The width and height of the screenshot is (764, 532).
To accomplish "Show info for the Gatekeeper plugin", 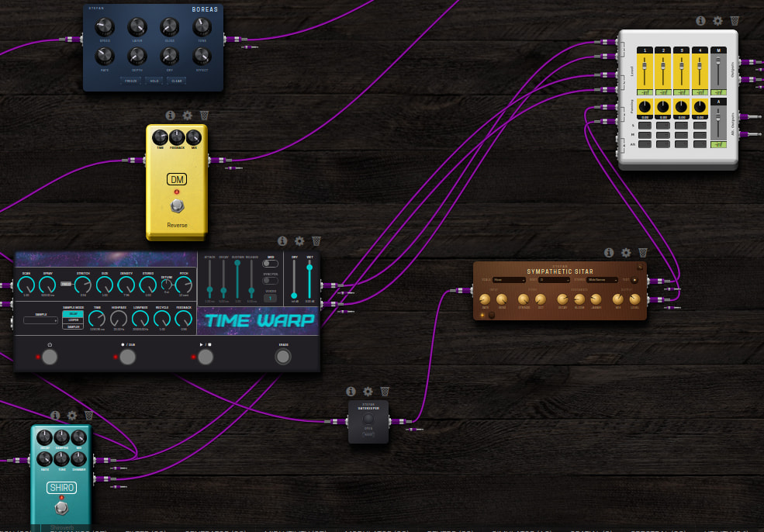I will pyautogui.click(x=351, y=391).
